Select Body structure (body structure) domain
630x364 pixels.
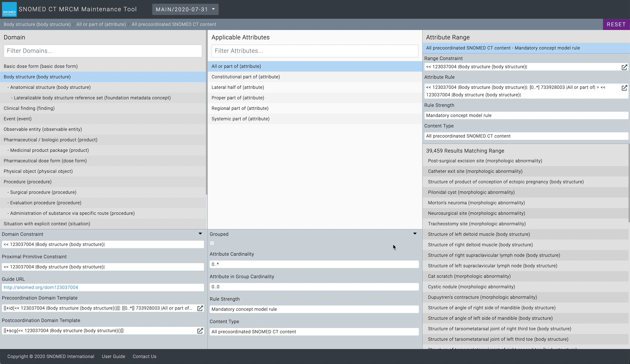coord(103,77)
